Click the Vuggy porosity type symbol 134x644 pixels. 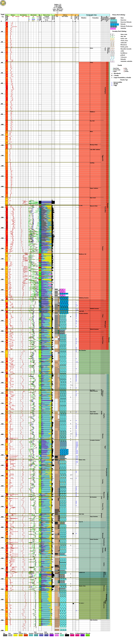click(112, 85)
